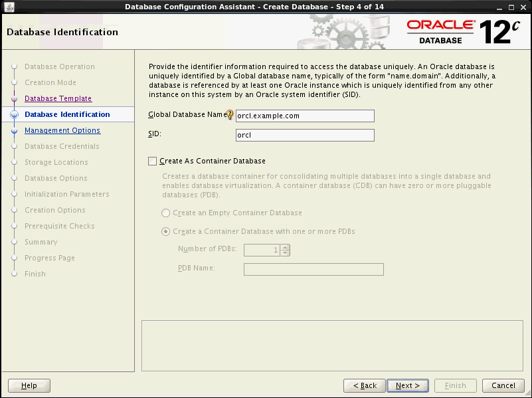This screenshot has height=398, width=532.
Task: Click the Creation Mode step
Action: [x=50, y=82]
